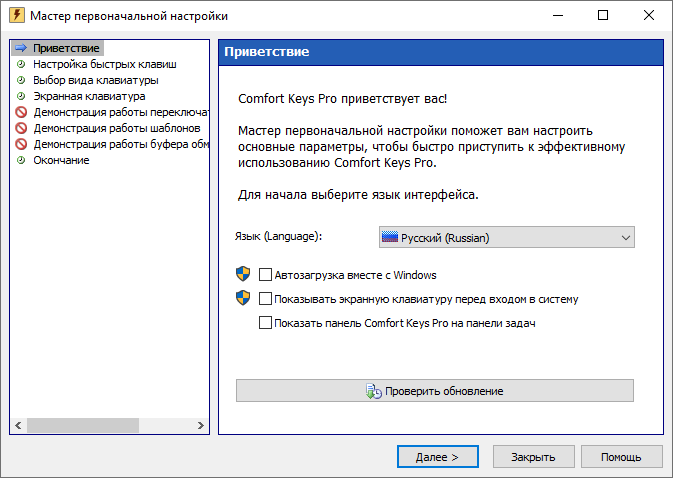Viewport: 673px width, 478px height.
Task: Click the update icon on Проверить обновление button
Action: (x=373, y=391)
